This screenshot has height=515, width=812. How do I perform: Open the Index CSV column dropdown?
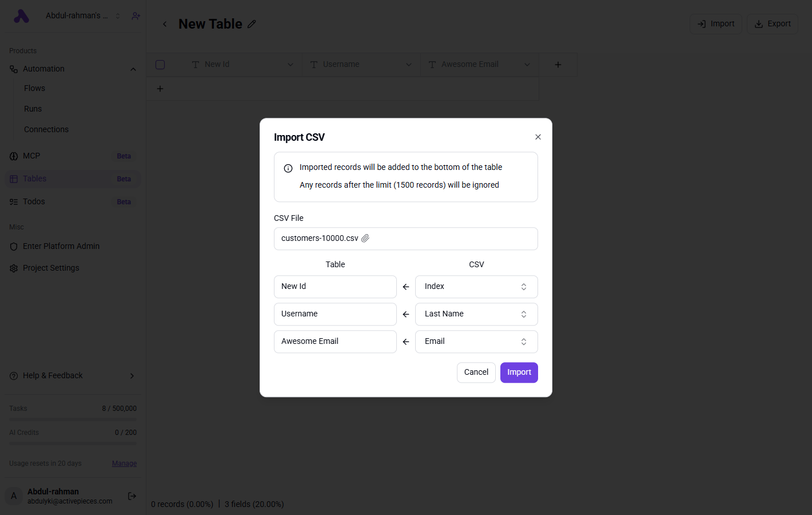476,287
